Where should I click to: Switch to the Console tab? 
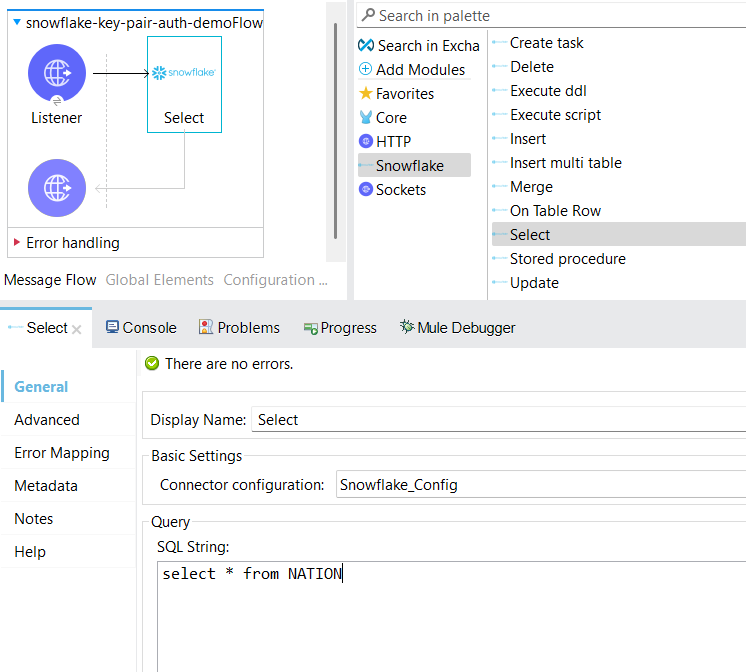(x=141, y=328)
